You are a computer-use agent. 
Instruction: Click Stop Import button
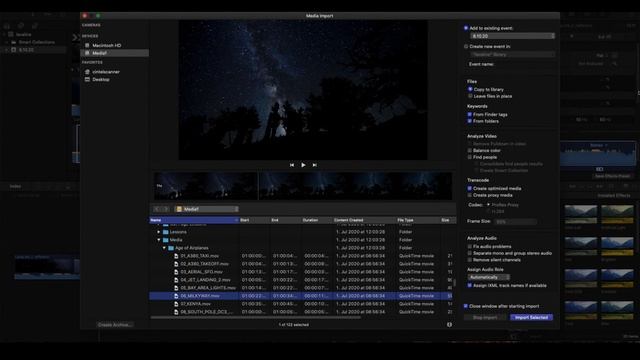[485, 317]
